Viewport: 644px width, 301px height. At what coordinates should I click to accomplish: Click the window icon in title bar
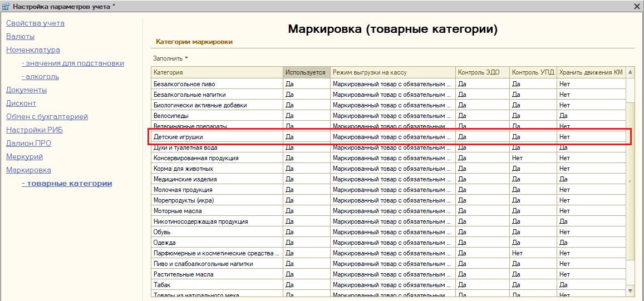click(6, 6)
